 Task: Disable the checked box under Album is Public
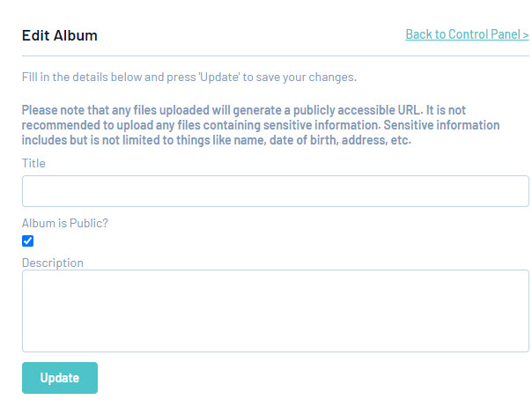(28, 241)
